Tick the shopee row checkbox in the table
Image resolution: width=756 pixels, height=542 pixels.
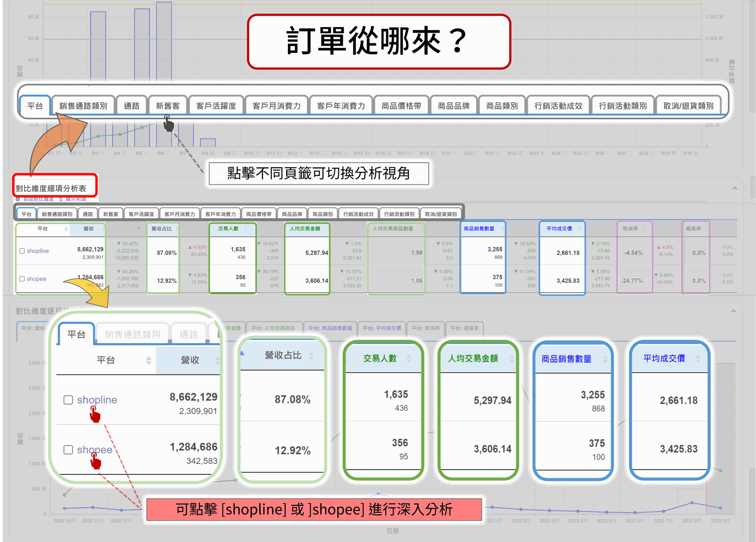[x=22, y=279]
